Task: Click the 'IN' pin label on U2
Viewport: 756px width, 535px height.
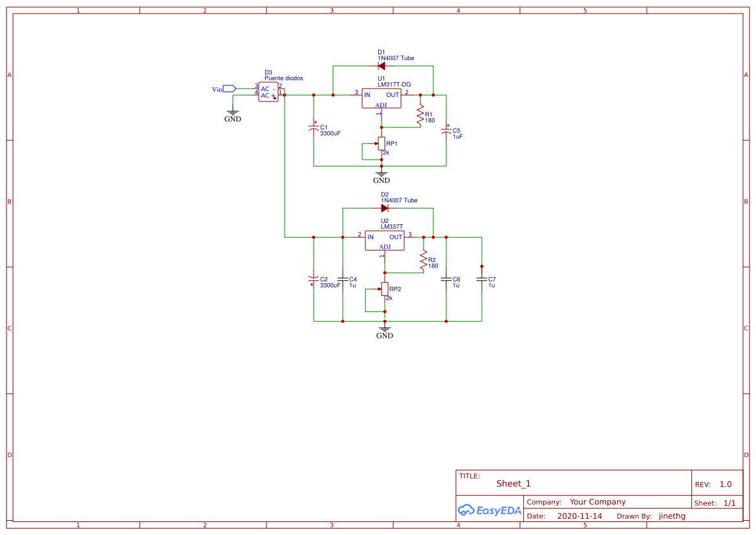Action: pyautogui.click(x=371, y=237)
